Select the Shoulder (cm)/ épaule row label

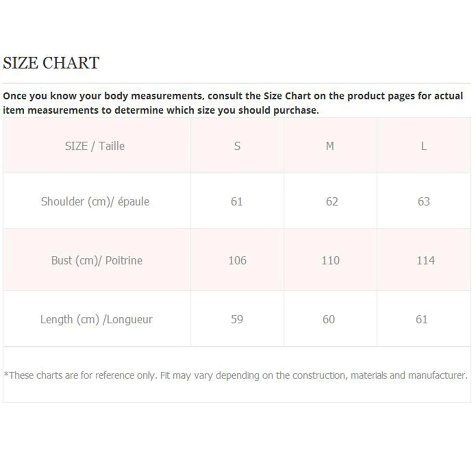click(x=95, y=201)
